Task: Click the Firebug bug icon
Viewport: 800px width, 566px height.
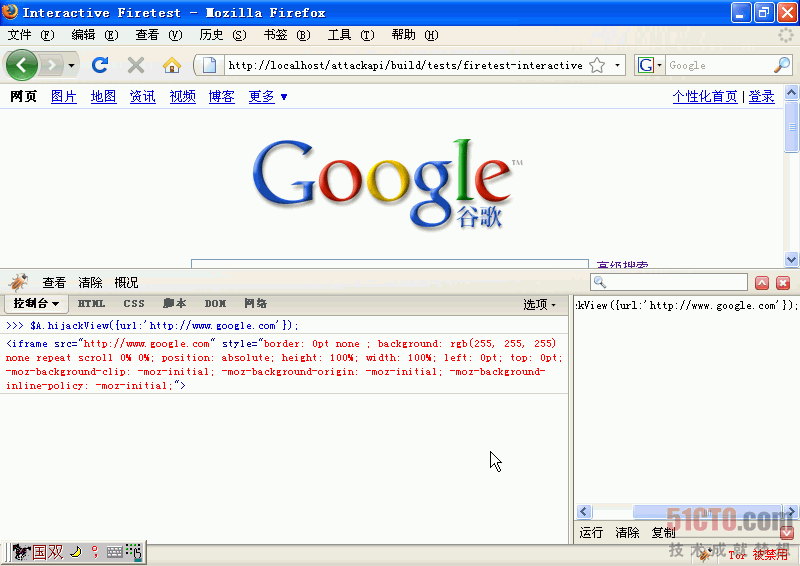Action: (18, 282)
